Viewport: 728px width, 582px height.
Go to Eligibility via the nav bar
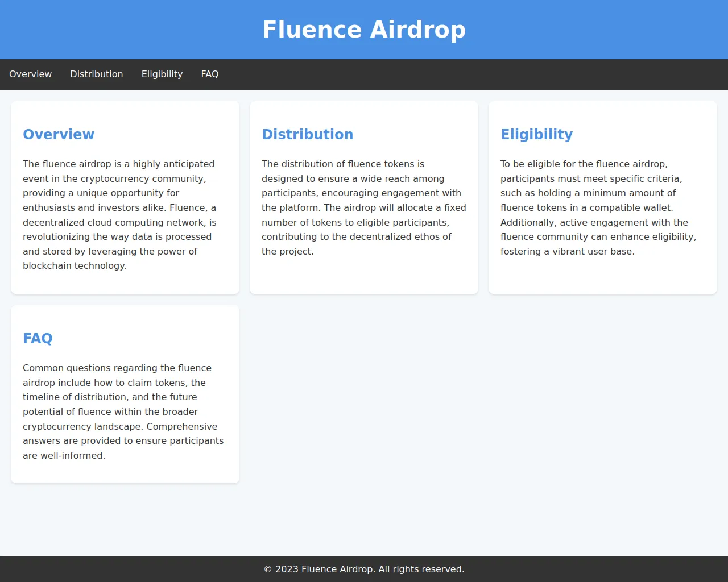coord(162,74)
